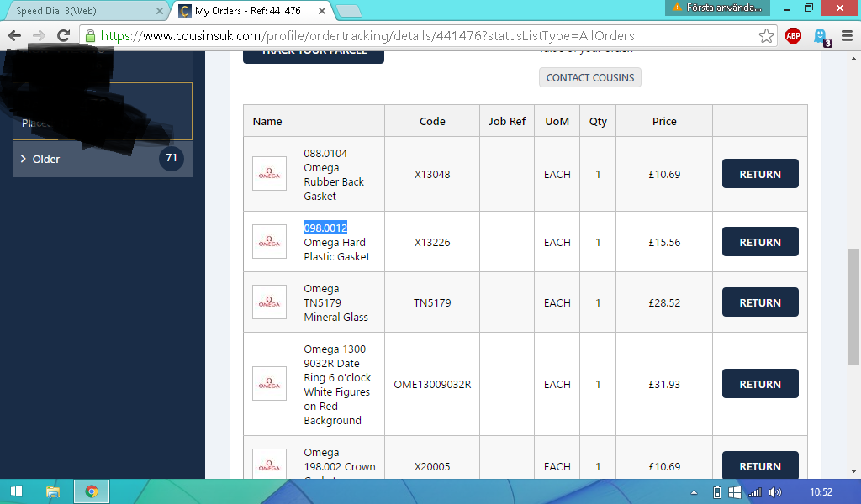The image size is (861, 504).
Task: Click the URL address bar
Action: pos(420,36)
